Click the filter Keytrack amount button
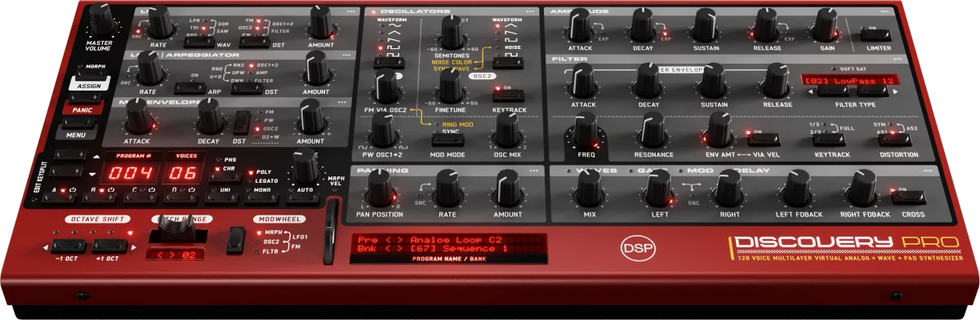The height and width of the screenshot is (320, 980). pos(830,139)
